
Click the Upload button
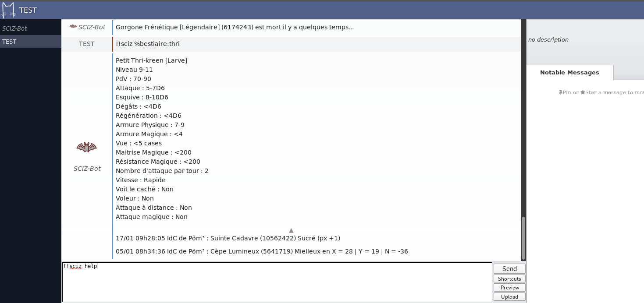(x=509, y=297)
